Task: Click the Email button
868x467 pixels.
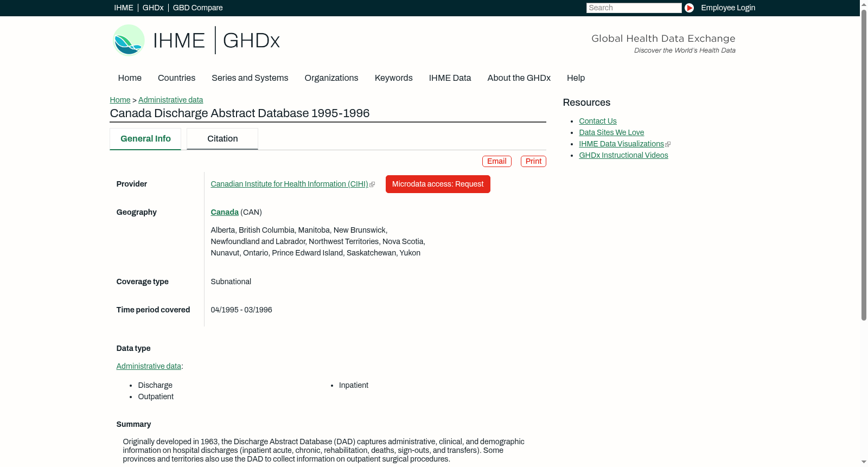Action: pos(497,162)
